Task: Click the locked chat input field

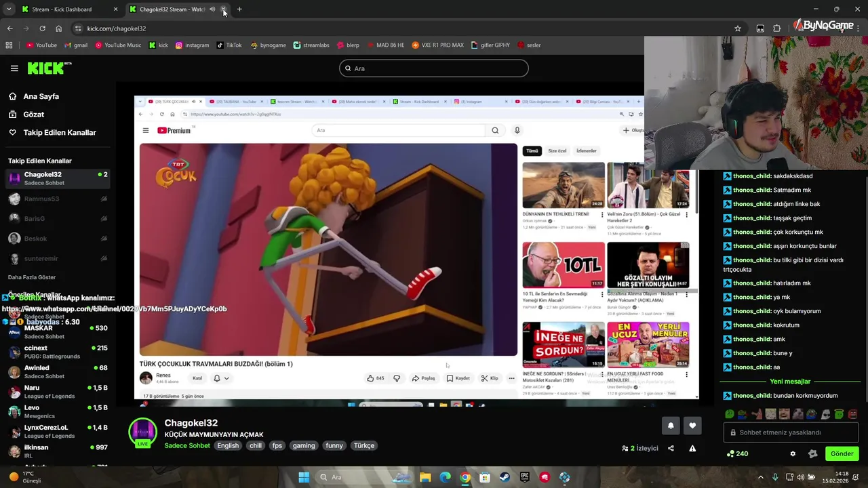Action: click(791, 432)
